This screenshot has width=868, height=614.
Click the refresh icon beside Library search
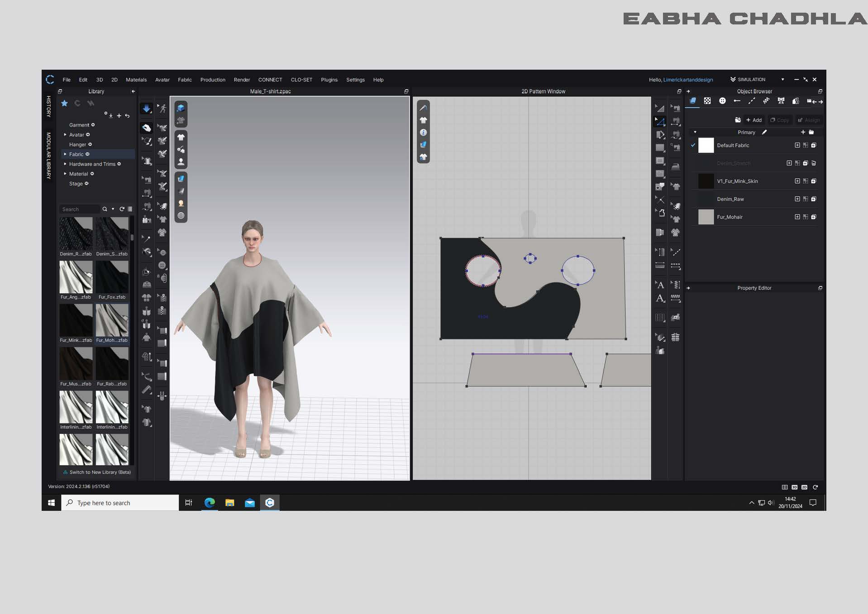[122, 209]
